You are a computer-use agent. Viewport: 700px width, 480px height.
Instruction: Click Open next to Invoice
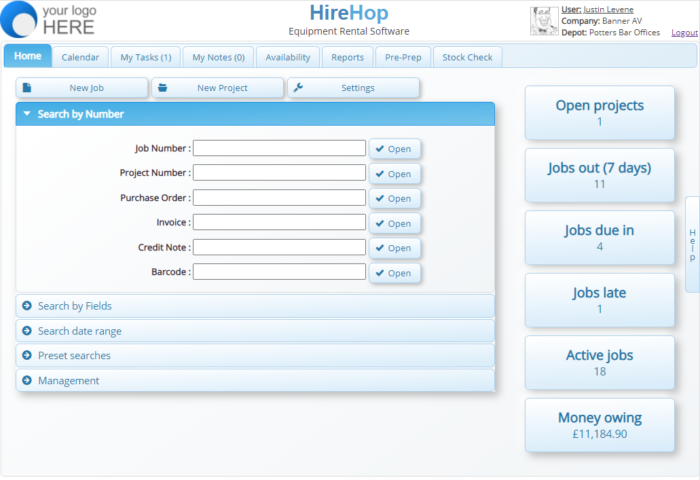[x=394, y=223]
